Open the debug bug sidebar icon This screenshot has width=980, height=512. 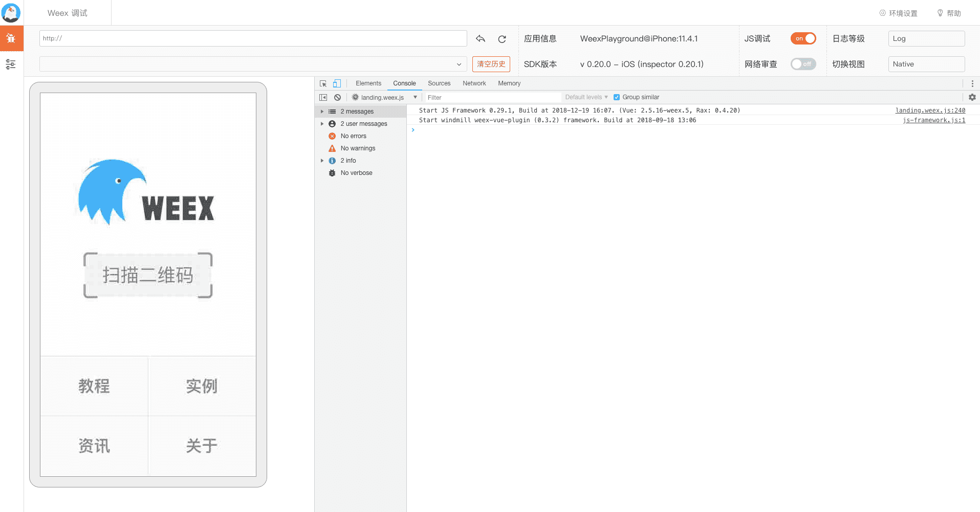coord(11,38)
